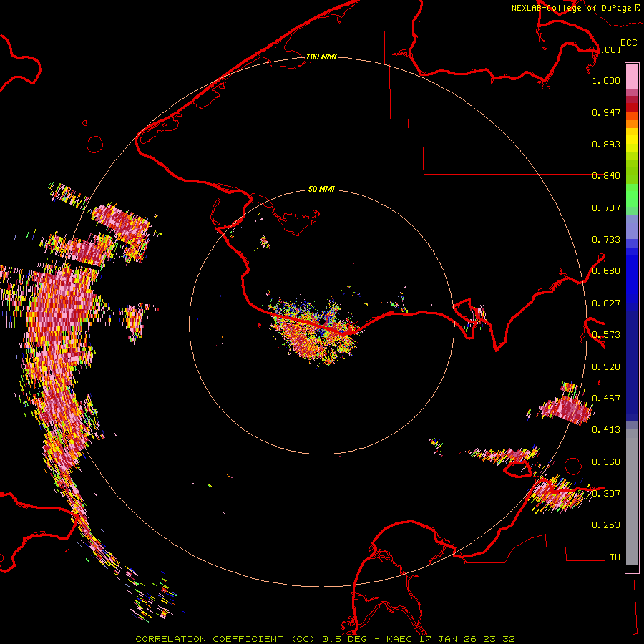Click the 0.947 scale value
The width and height of the screenshot is (644, 644).
click(606, 112)
